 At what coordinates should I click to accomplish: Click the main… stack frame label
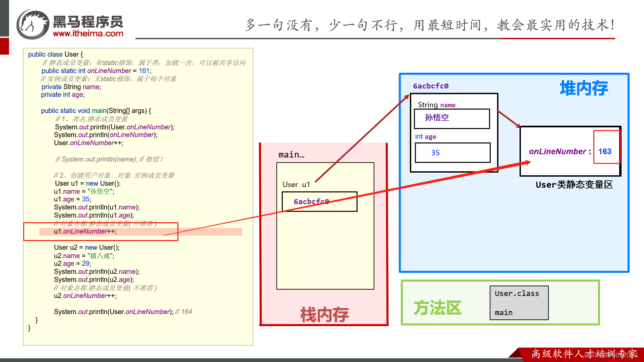click(291, 155)
